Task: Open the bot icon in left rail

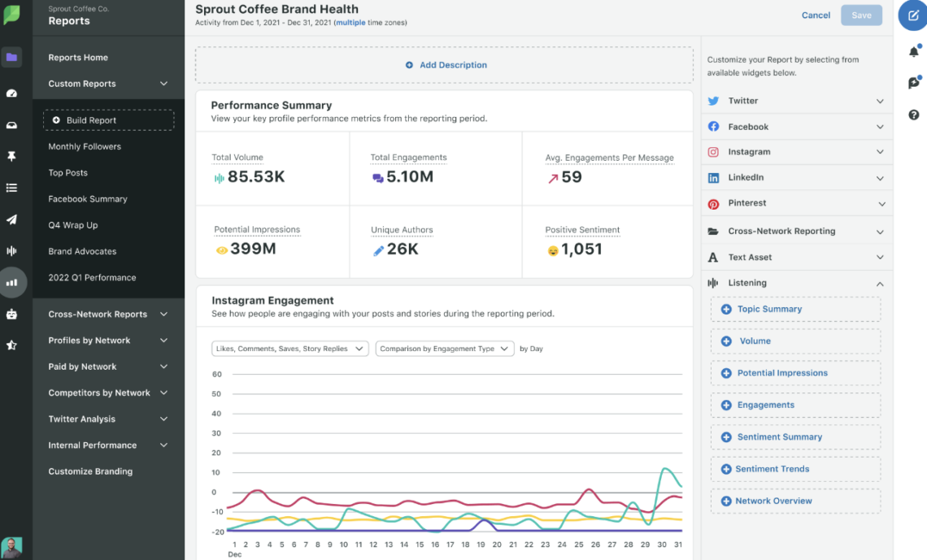Action: [x=11, y=315]
